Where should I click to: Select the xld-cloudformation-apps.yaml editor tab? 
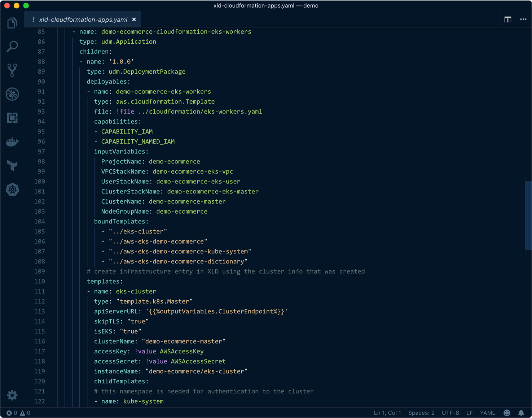83,19
